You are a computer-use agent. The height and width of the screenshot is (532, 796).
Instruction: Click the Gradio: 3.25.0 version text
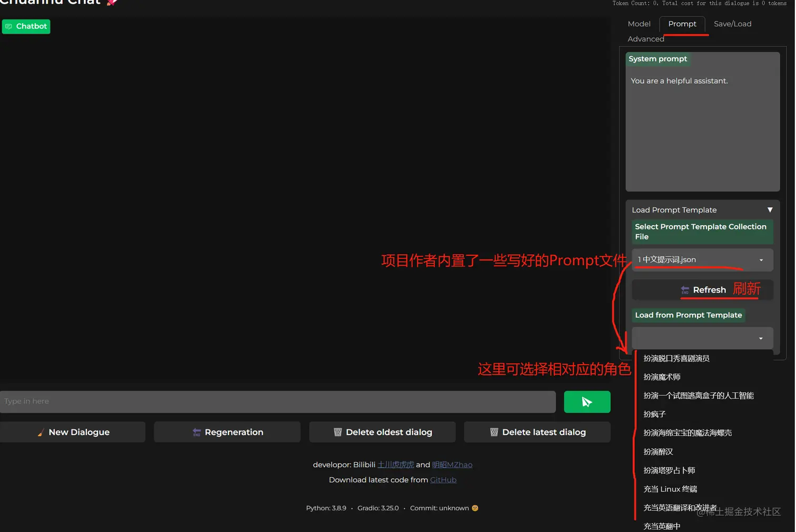pos(378,508)
